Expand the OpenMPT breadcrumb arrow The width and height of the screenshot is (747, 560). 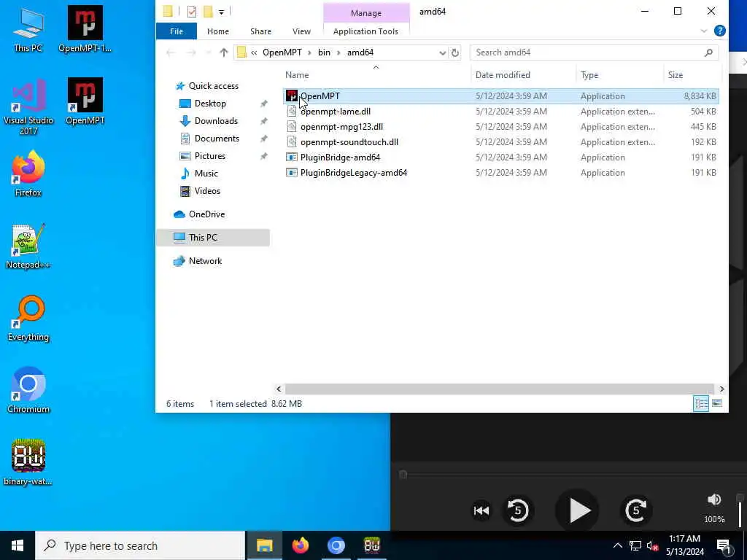[309, 52]
